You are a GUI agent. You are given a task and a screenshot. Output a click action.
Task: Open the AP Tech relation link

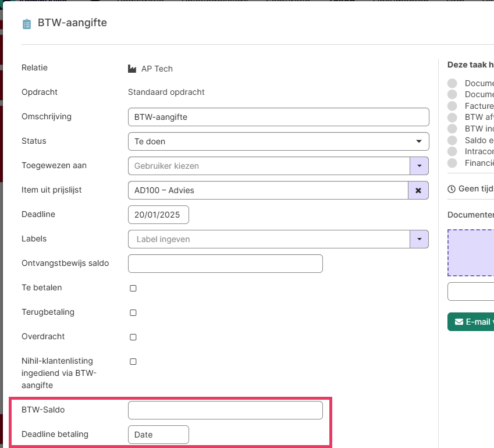tap(157, 69)
